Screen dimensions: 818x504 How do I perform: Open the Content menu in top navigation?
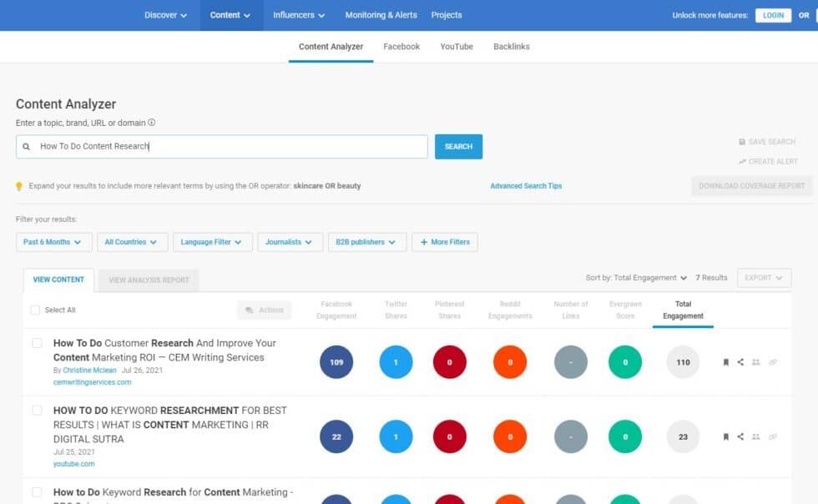(230, 15)
